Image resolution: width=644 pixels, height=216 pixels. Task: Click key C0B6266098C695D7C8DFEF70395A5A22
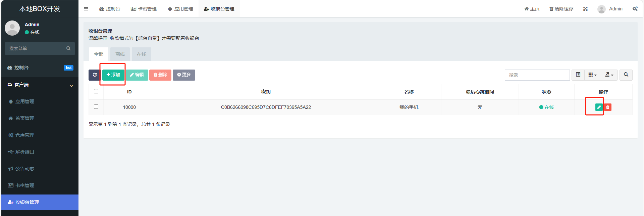pos(266,107)
